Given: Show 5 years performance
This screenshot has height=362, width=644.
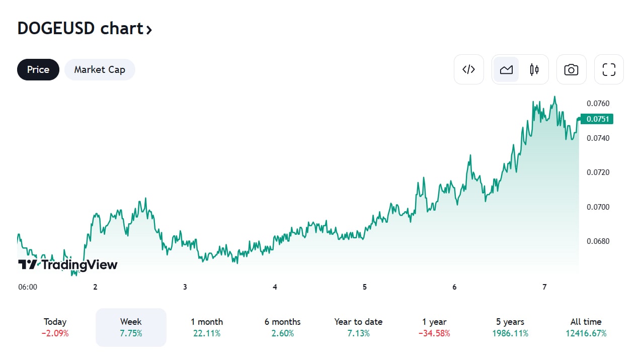Looking at the screenshot, I should coord(510,327).
